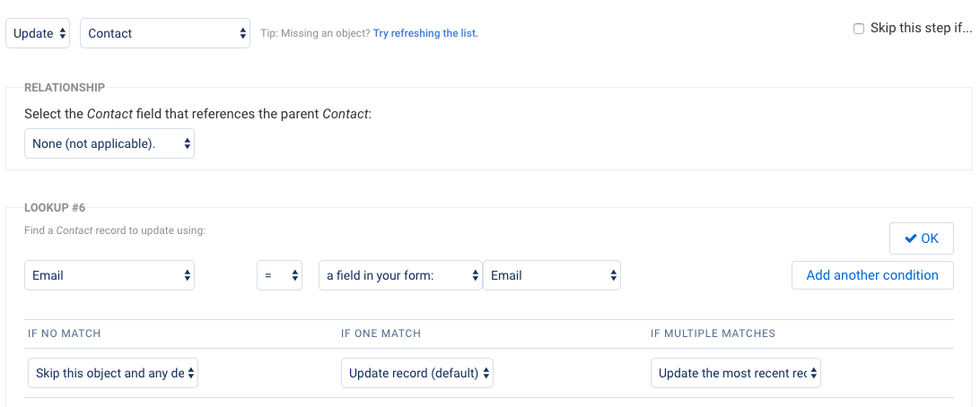Screen dimensions: 980x407
Task: Click the checkmark icon inside the OK button
Action: (911, 238)
